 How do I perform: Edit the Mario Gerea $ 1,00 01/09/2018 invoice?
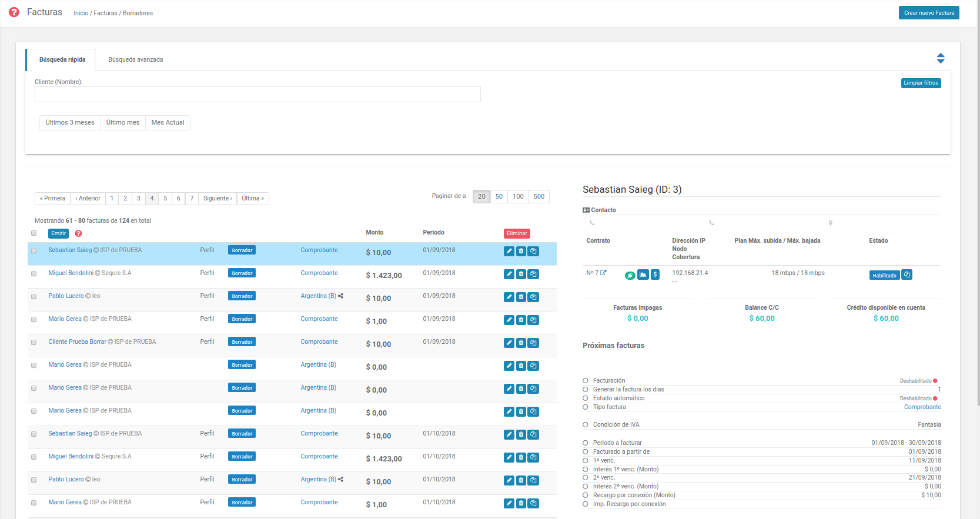point(509,320)
